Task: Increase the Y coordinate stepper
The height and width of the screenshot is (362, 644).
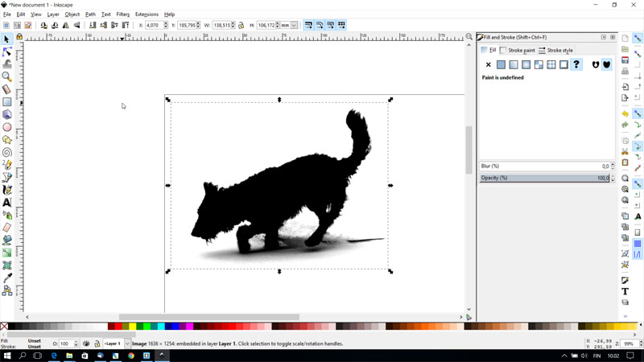Action: 198,23
